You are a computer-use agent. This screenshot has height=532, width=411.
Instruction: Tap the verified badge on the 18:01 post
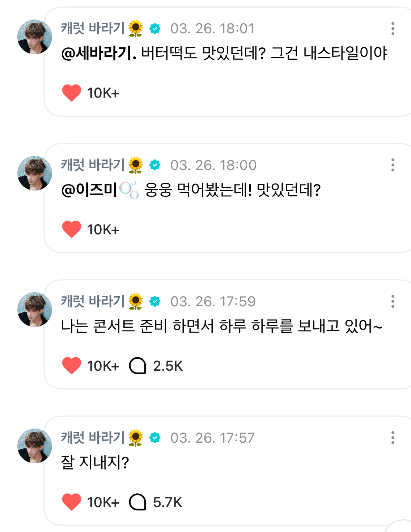point(155,29)
